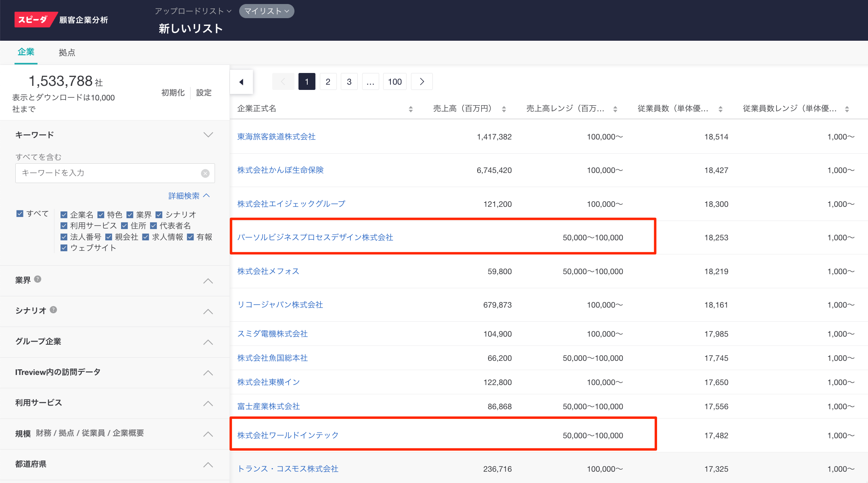
Task: Uncheck the すべて checkbox
Action: click(x=20, y=214)
